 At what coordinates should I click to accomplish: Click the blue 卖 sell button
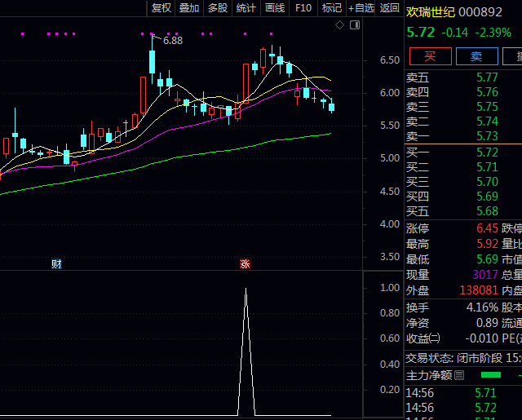tap(476, 56)
